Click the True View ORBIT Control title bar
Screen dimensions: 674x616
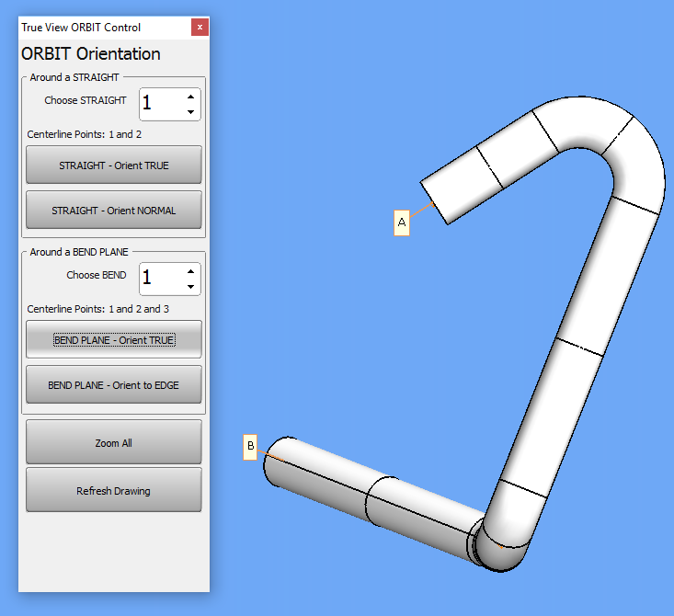click(101, 28)
